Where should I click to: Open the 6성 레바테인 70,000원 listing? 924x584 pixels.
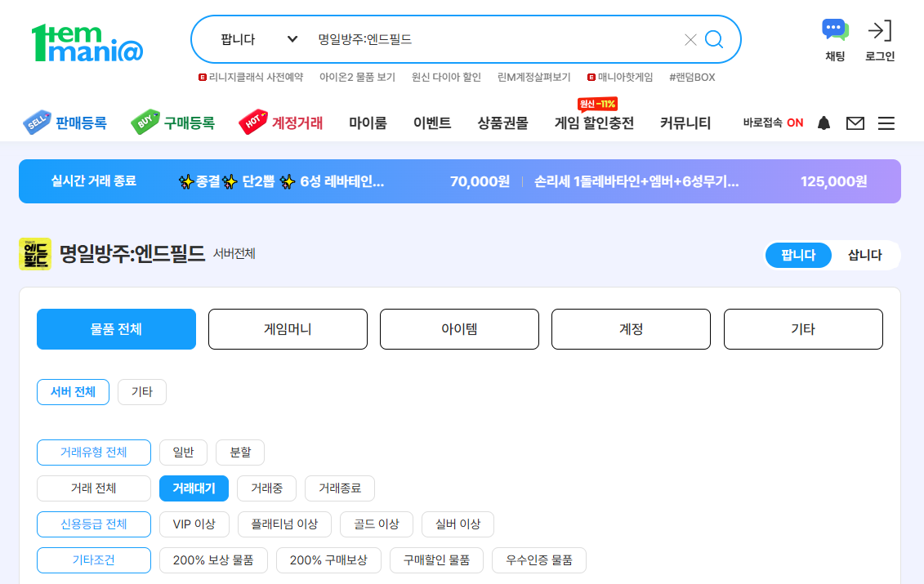coord(344,181)
